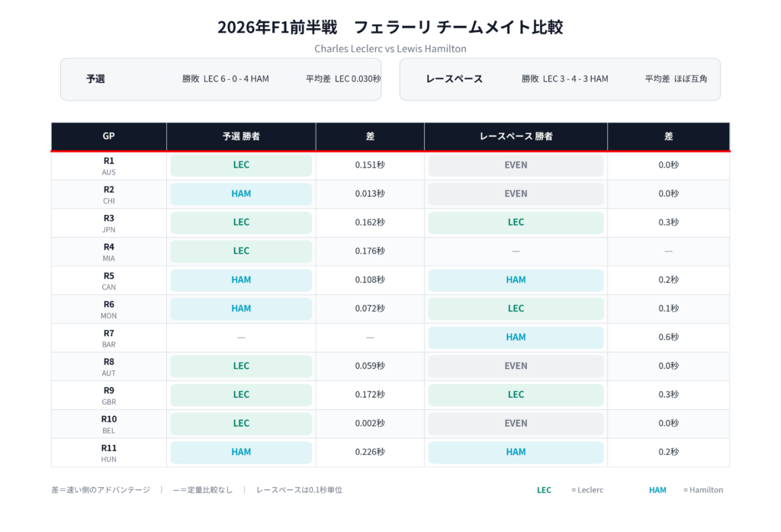Click 勝敗 LEC 3 - 4 - 3 HAM text

[x=565, y=79]
